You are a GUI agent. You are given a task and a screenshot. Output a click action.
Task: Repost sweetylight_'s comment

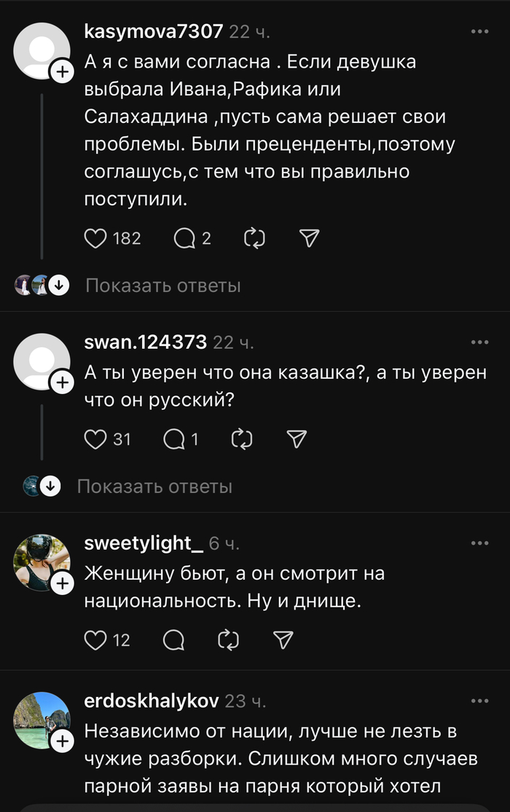pyautogui.click(x=229, y=639)
